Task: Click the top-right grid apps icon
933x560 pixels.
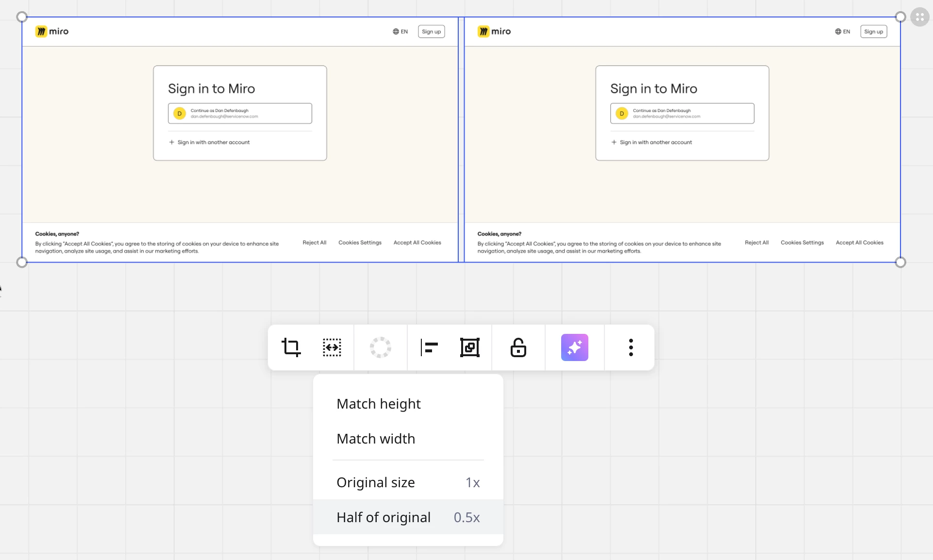Action: 919,17
